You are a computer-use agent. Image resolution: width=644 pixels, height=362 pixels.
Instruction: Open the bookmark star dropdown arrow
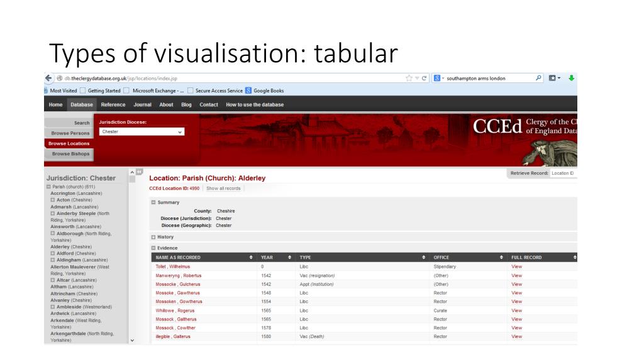[x=417, y=78]
